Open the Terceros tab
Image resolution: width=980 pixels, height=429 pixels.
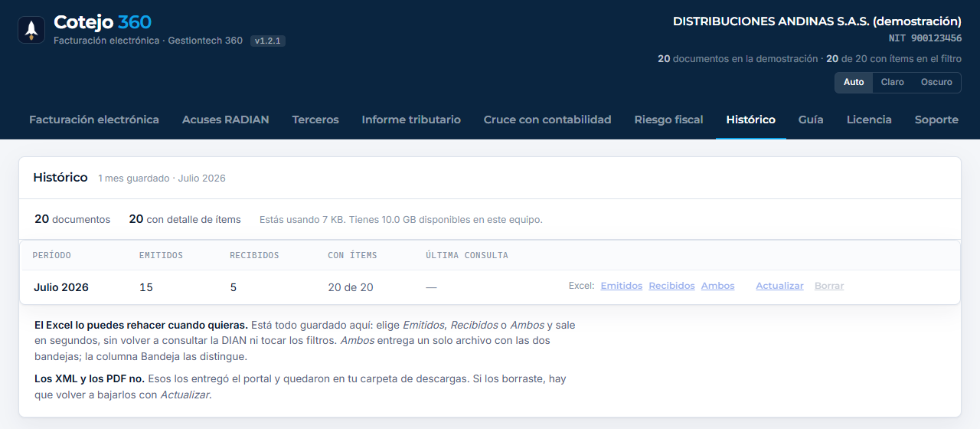point(315,120)
